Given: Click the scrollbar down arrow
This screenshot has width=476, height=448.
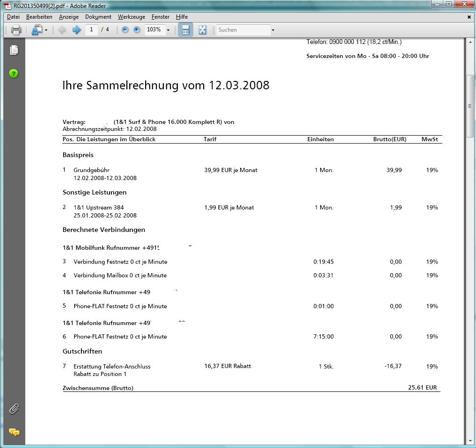Looking at the screenshot, I should [x=470, y=441].
